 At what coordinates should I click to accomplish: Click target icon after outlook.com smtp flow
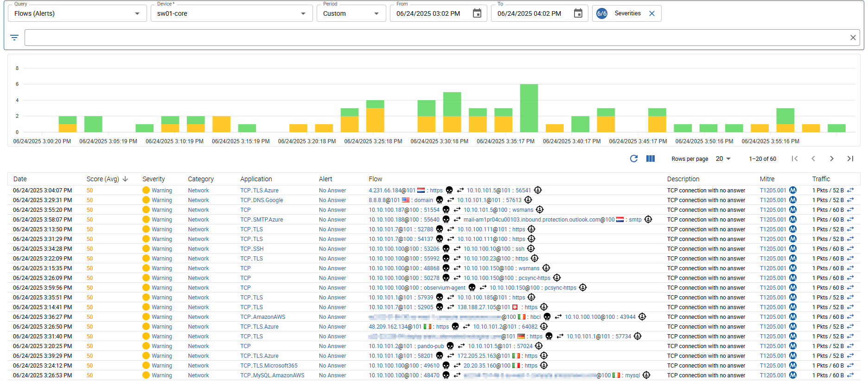coord(648,219)
